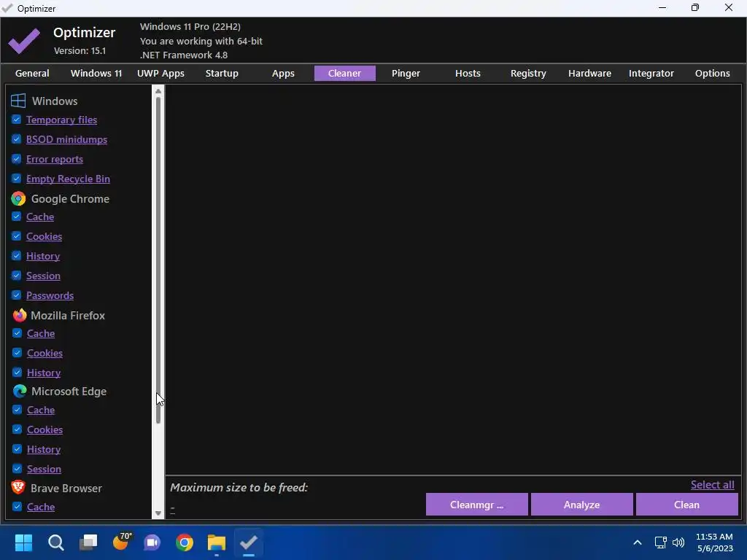Open File Explorer from the taskbar
The image size is (747, 560).
coord(216,542)
